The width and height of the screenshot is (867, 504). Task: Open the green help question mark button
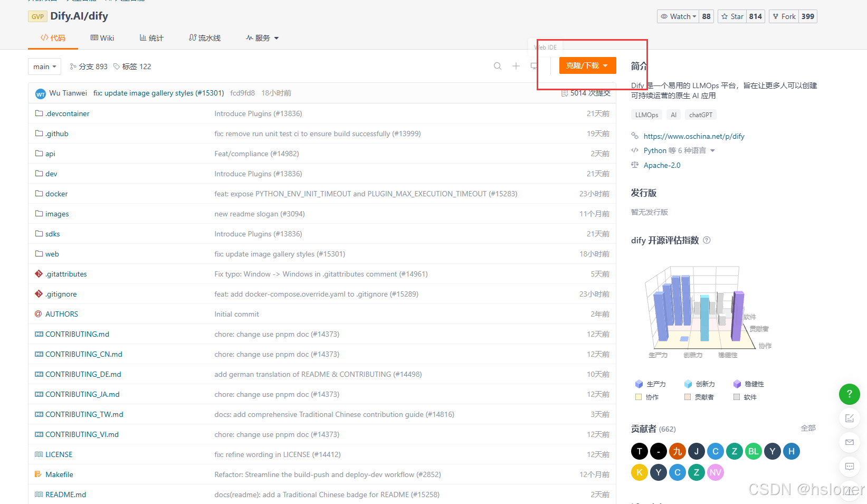click(849, 394)
